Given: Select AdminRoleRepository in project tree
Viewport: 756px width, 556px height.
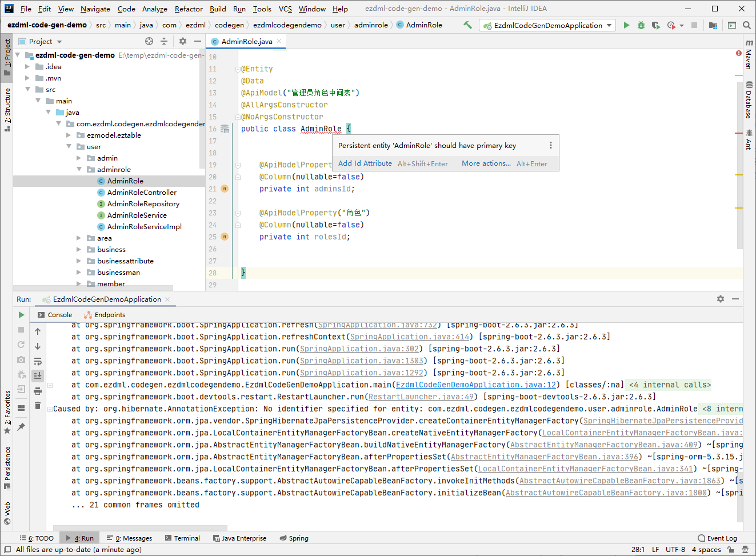Looking at the screenshot, I should [x=143, y=204].
